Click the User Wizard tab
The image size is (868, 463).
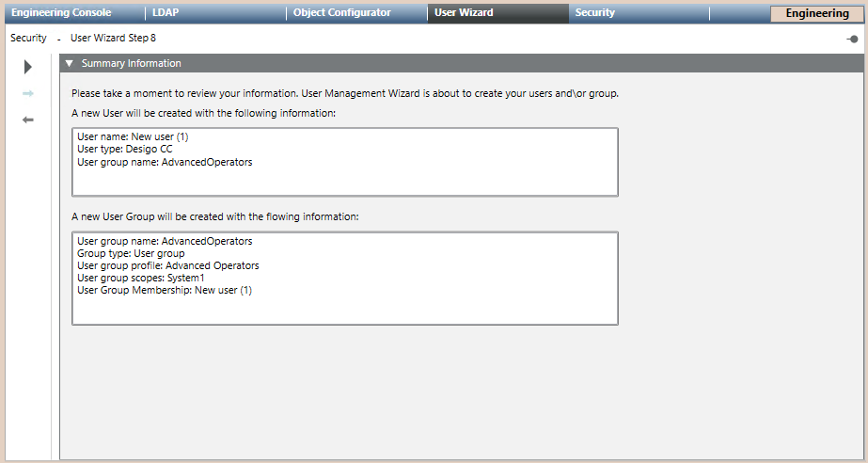tap(464, 13)
